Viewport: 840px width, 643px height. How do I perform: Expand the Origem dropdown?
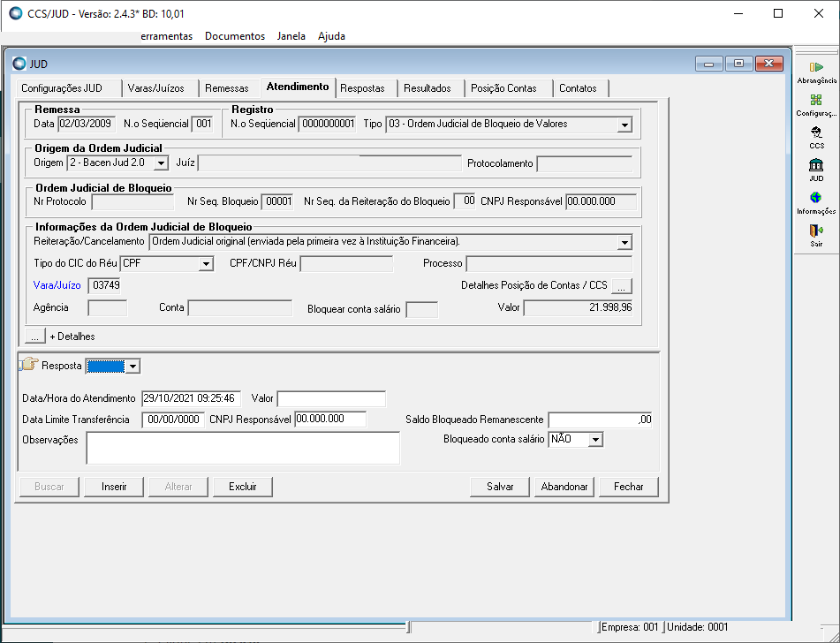(161, 163)
